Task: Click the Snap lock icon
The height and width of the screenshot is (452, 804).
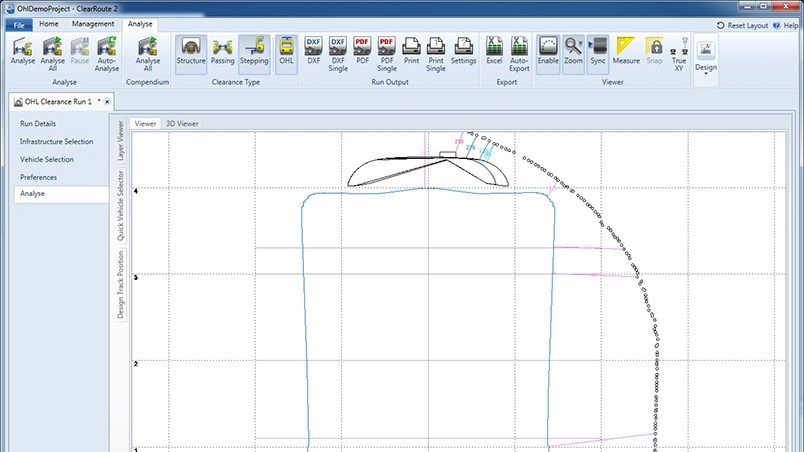Action: 654,51
